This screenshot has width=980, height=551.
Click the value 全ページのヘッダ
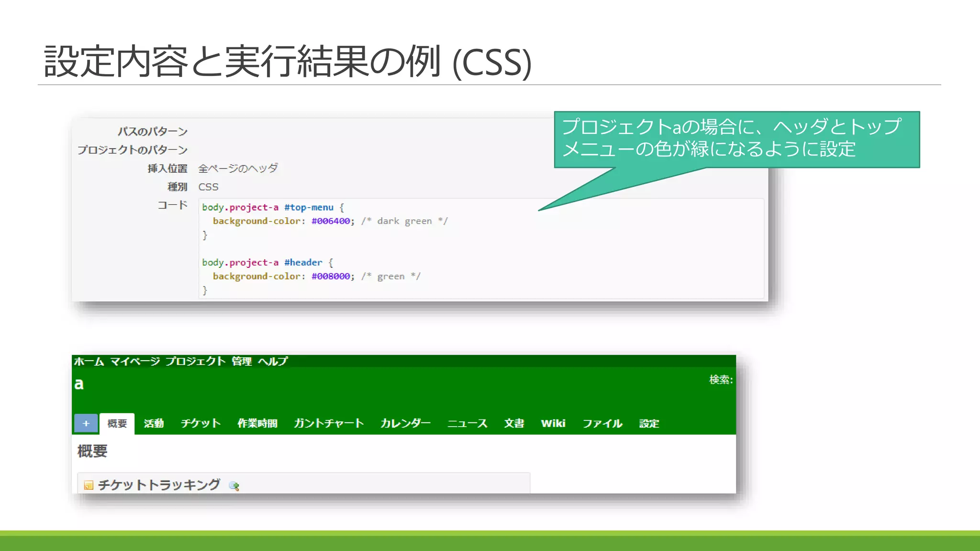point(238,168)
